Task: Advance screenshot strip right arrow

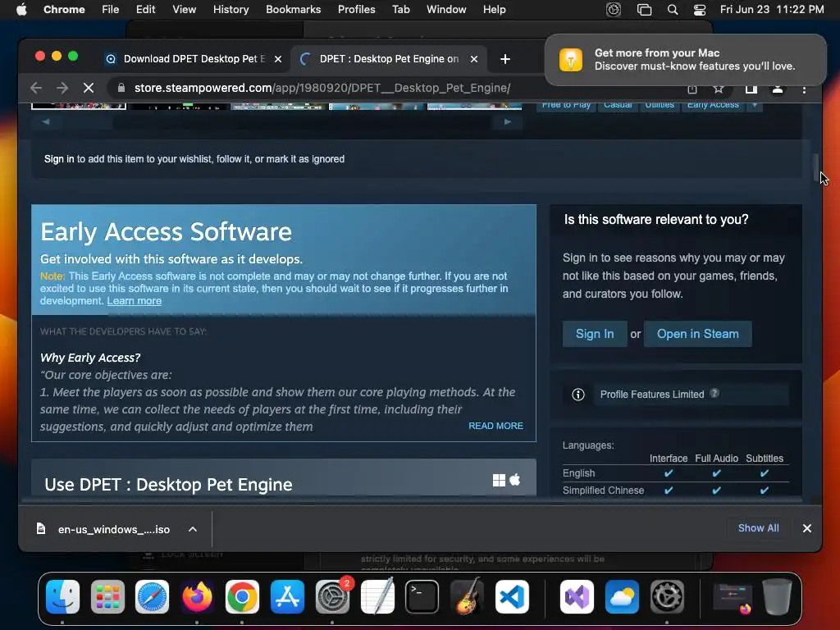Action: click(507, 121)
